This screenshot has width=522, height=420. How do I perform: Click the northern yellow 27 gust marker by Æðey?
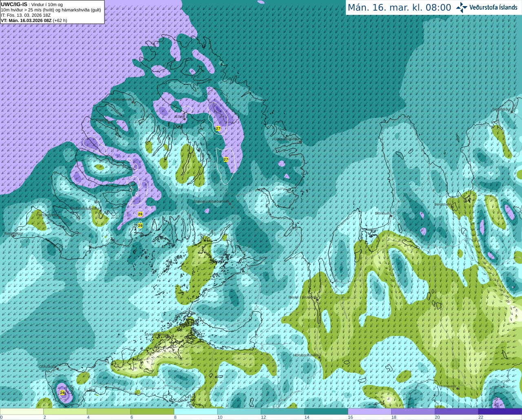coord(218,128)
